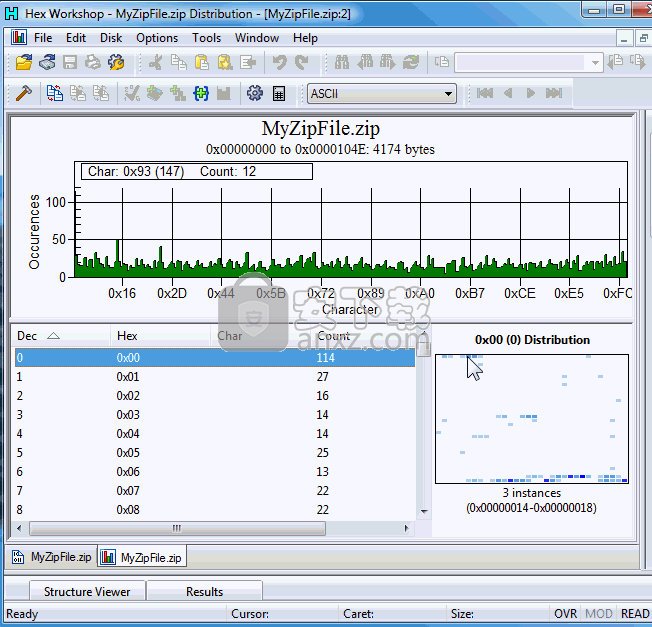Click the Replace green arrows icon
Screen dimensions: 652x627
[x=411, y=62]
